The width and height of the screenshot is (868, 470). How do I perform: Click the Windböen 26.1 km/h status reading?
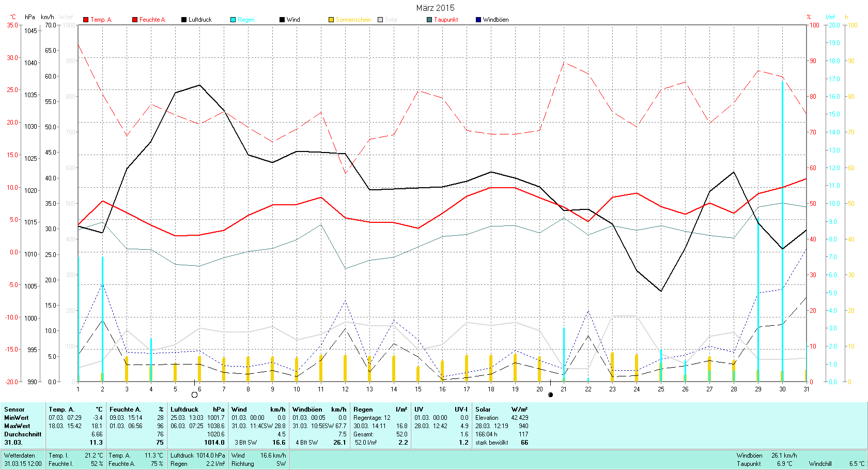pos(767,456)
